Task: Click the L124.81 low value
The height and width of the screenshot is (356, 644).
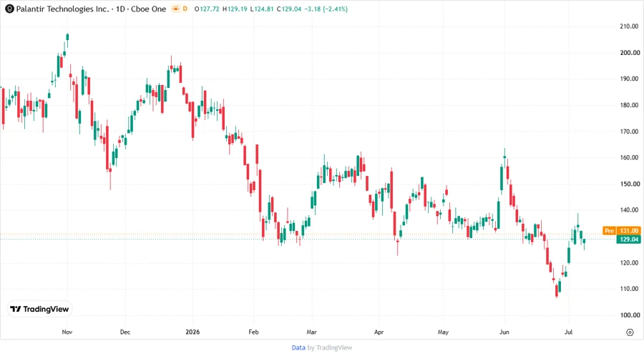Action: coord(262,9)
